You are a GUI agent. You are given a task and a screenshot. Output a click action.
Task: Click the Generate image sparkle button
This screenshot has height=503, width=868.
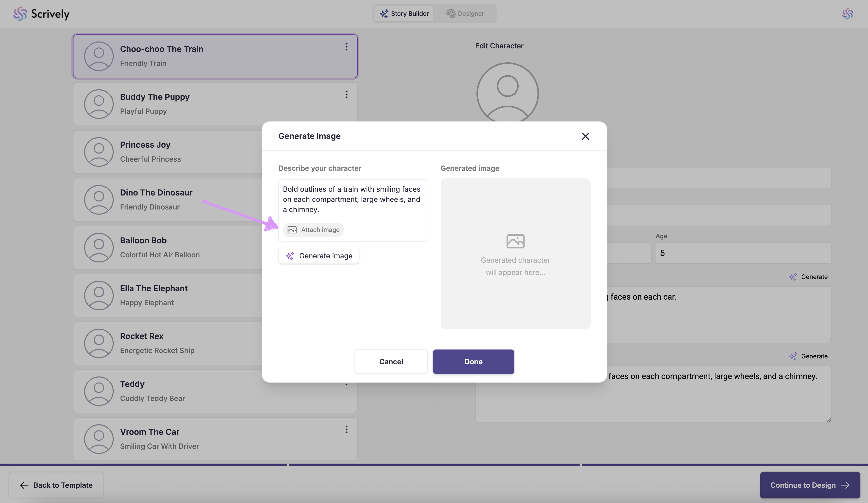[x=319, y=256]
